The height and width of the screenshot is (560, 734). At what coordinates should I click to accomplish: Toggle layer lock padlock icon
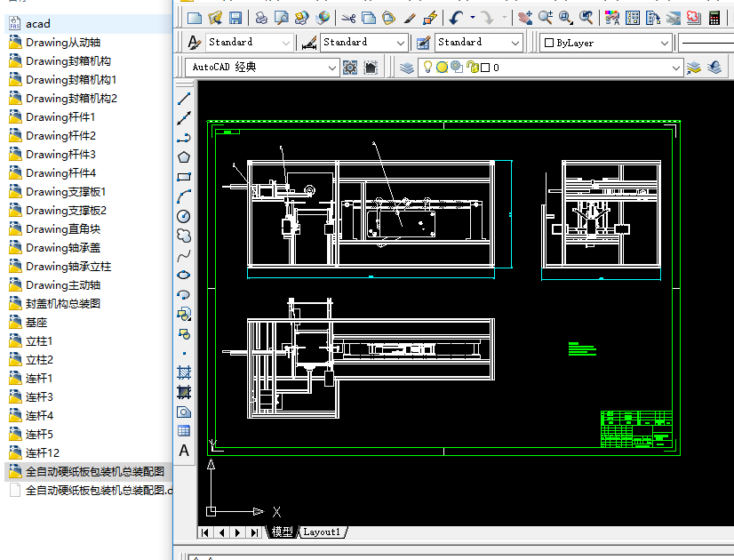472,68
